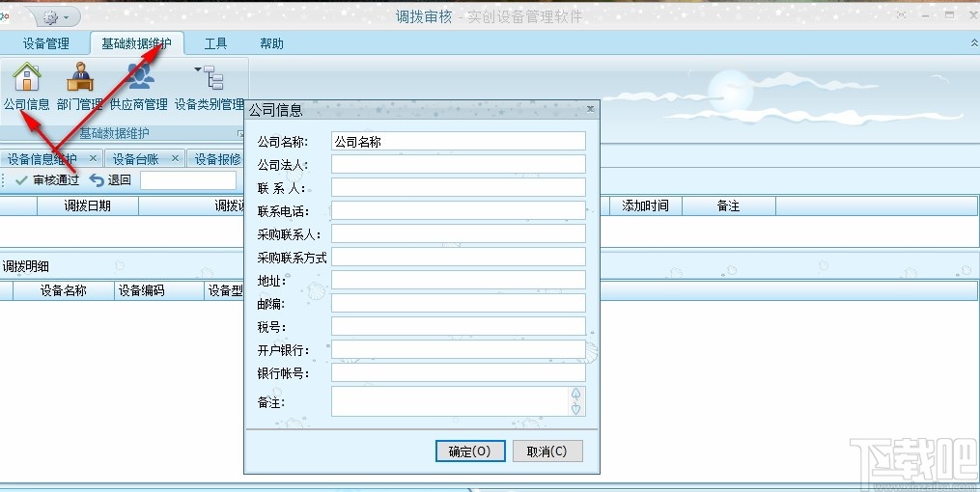Viewport: 980px width, 492px height.
Task: Click the 调拨明细 section label
Action: 26,266
